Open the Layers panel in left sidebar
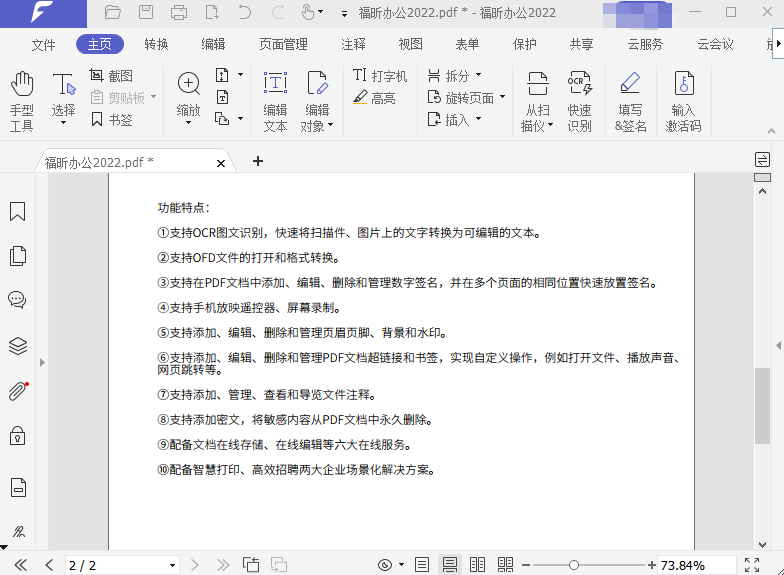 tap(17, 346)
